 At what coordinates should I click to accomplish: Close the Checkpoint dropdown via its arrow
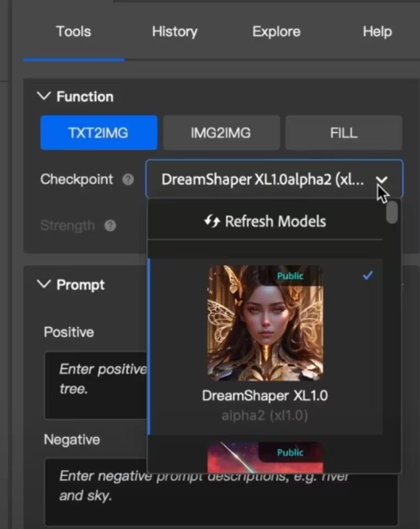382,179
